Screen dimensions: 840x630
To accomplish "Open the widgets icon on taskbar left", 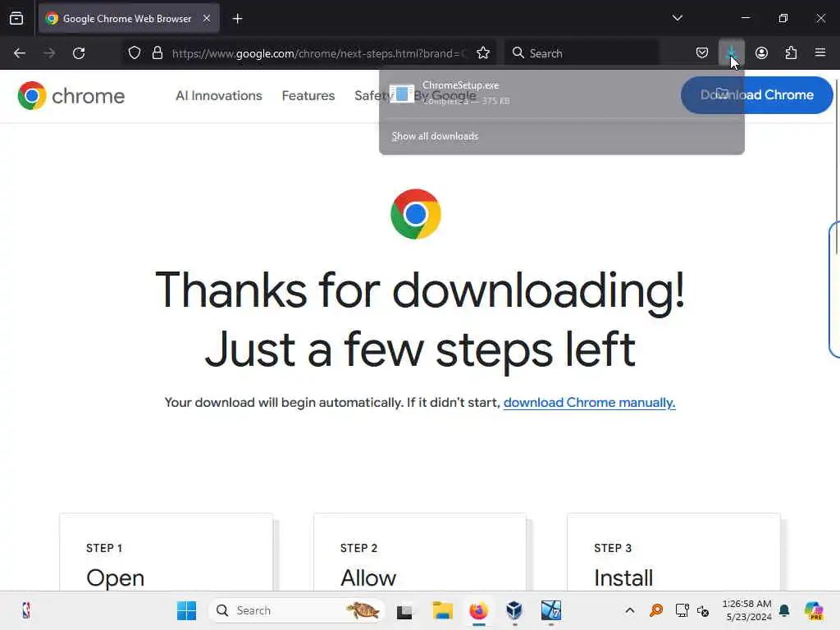I will 26,610.
